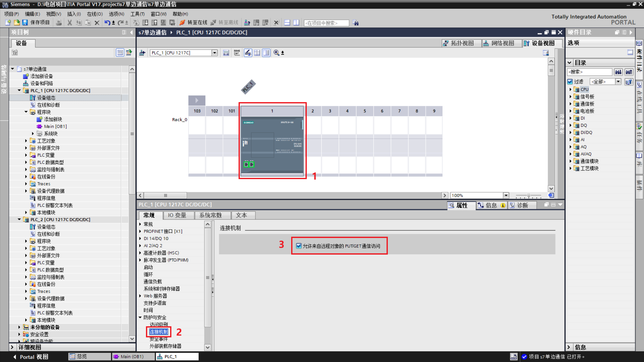The width and height of the screenshot is (644, 362).
Task: Click the zoom slider in device view
Action: pos(528,195)
